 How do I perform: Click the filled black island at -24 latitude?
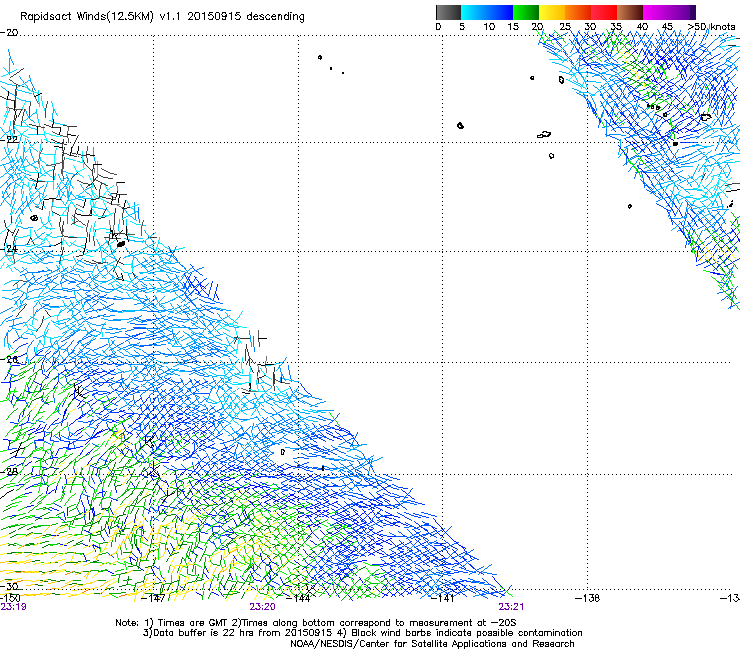click(121, 244)
